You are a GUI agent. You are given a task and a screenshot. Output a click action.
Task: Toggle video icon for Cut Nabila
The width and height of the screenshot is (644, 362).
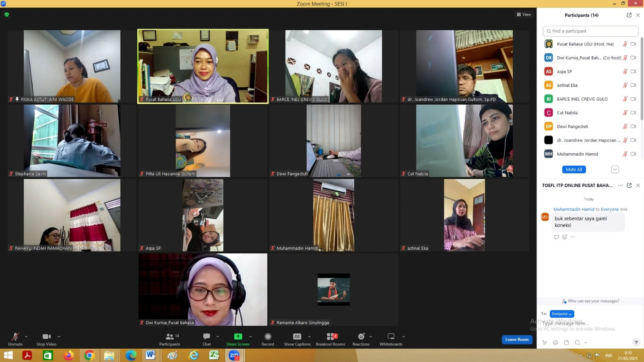(x=633, y=113)
